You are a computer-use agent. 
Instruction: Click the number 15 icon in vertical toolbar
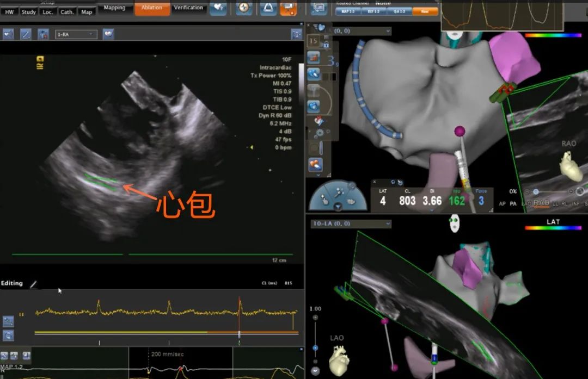313,41
